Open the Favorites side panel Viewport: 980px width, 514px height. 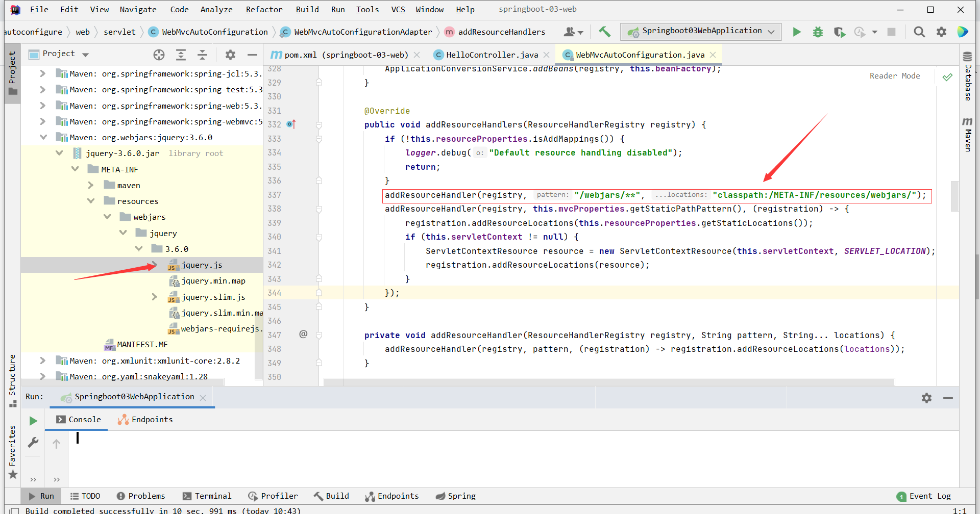point(12,452)
